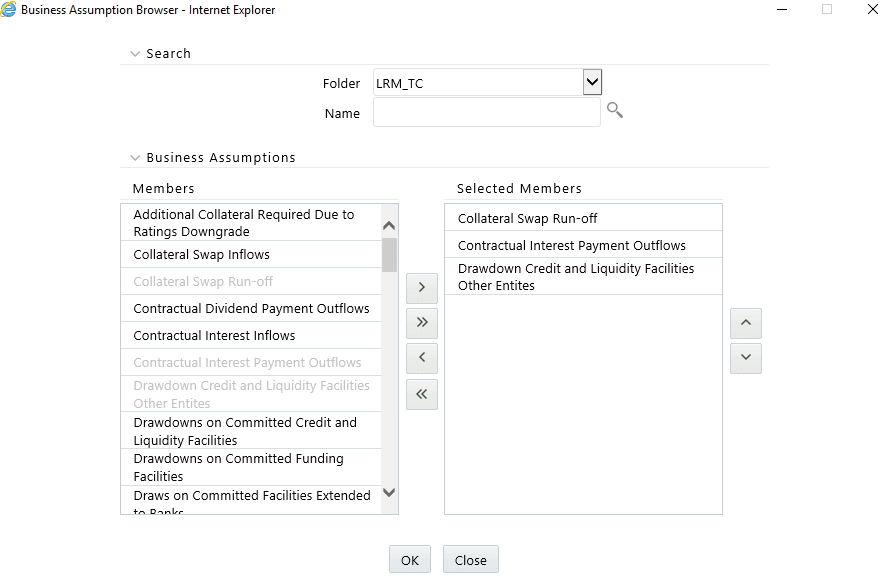Click inside the Name input field

(x=486, y=113)
